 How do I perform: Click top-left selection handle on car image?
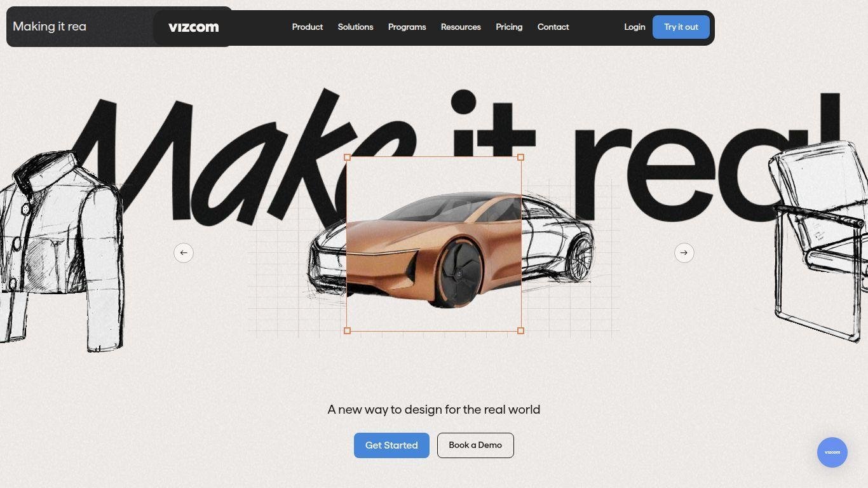(347, 157)
